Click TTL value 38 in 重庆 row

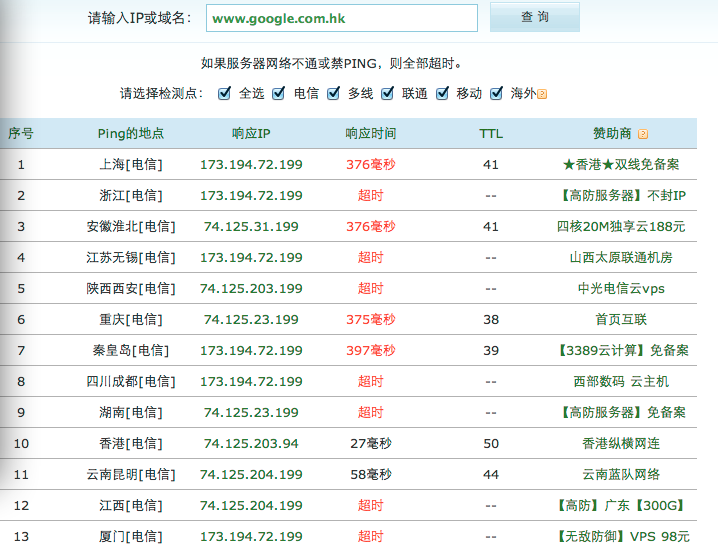pyautogui.click(x=491, y=320)
